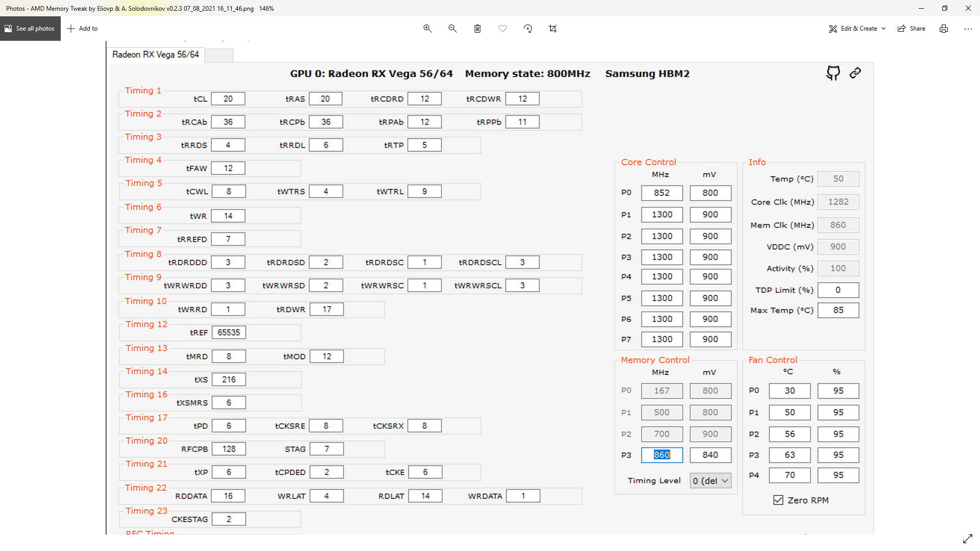The image size is (980, 551).
Task: Click the zoom in magnifier icon
Action: point(428,29)
